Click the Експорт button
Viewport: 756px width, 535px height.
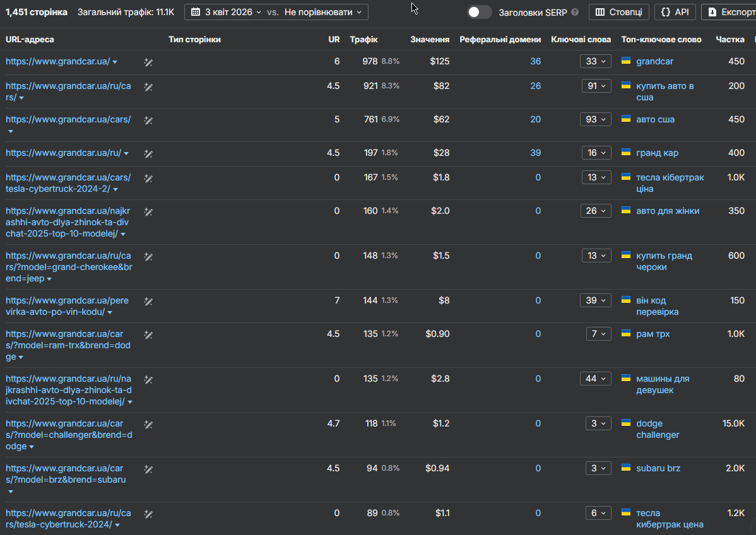731,12
